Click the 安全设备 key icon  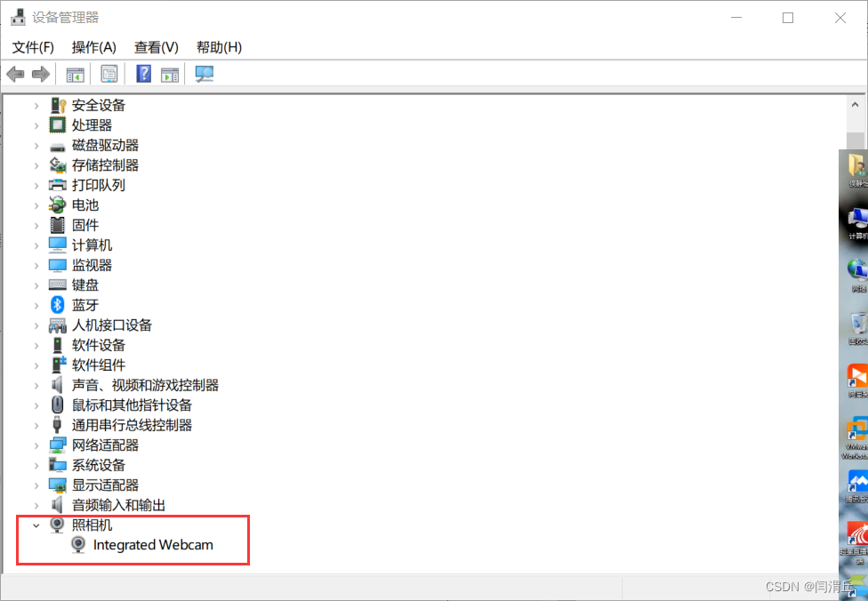(x=58, y=105)
